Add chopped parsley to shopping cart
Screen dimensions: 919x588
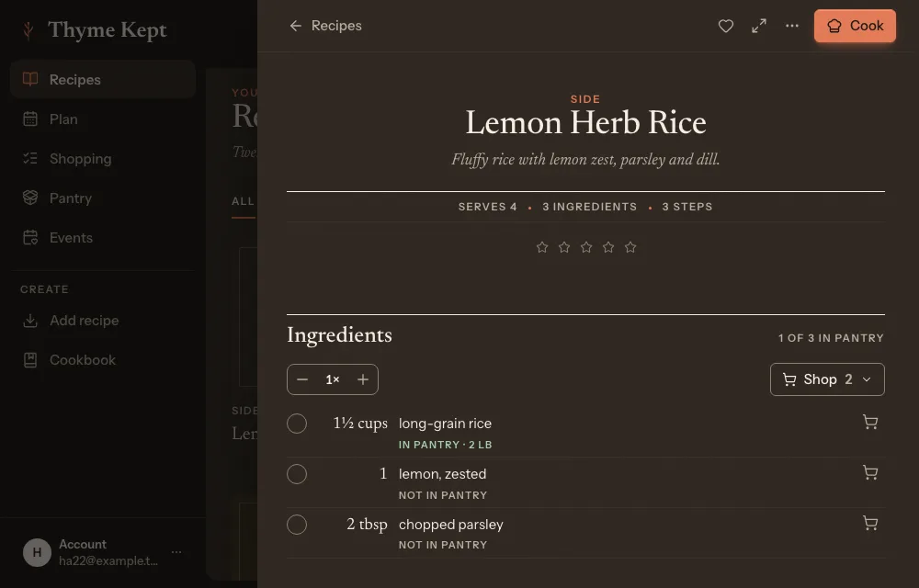870,524
